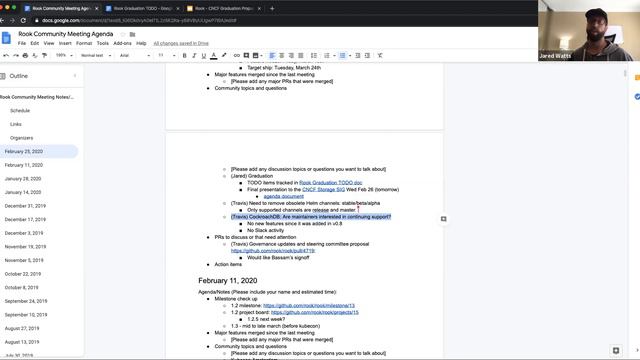
Task: Open the Normal text style dropdown
Action: [96, 56]
